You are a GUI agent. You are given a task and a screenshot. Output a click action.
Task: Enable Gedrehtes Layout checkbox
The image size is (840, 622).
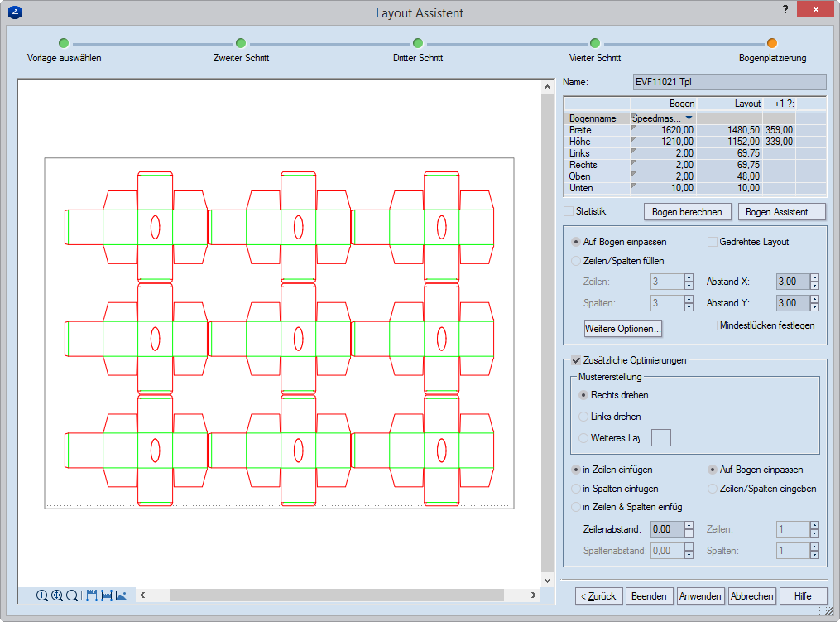[712, 242]
